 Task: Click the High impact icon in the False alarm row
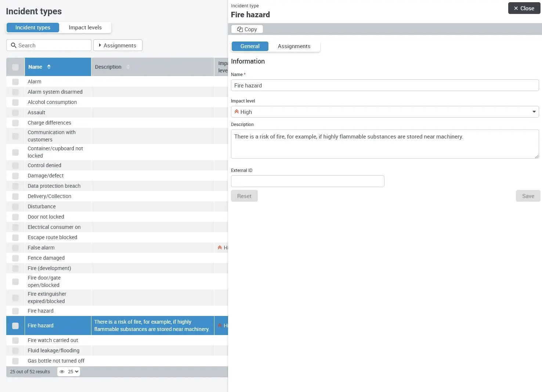(219, 248)
